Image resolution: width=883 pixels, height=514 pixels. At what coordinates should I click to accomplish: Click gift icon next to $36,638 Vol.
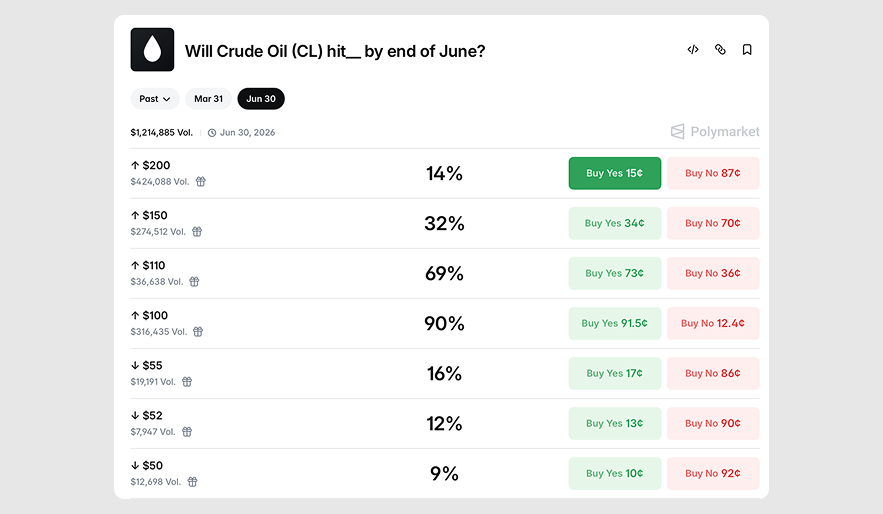[194, 282]
